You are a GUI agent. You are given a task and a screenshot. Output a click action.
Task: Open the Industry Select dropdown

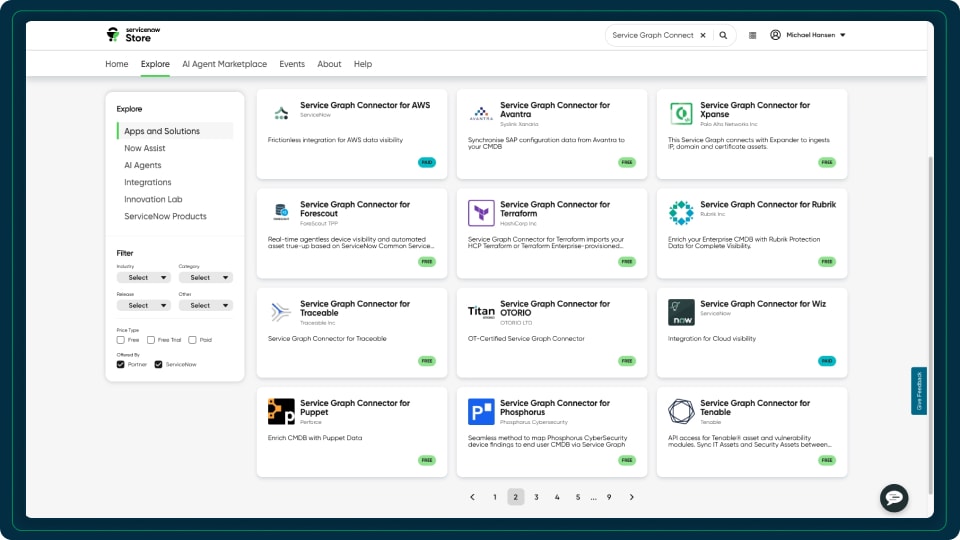pyautogui.click(x=143, y=277)
